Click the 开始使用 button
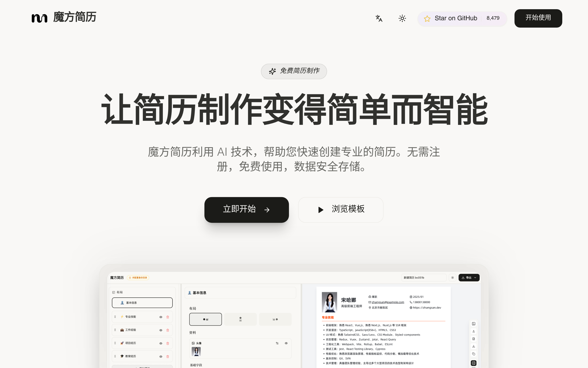The width and height of the screenshot is (588, 368). 538,18
